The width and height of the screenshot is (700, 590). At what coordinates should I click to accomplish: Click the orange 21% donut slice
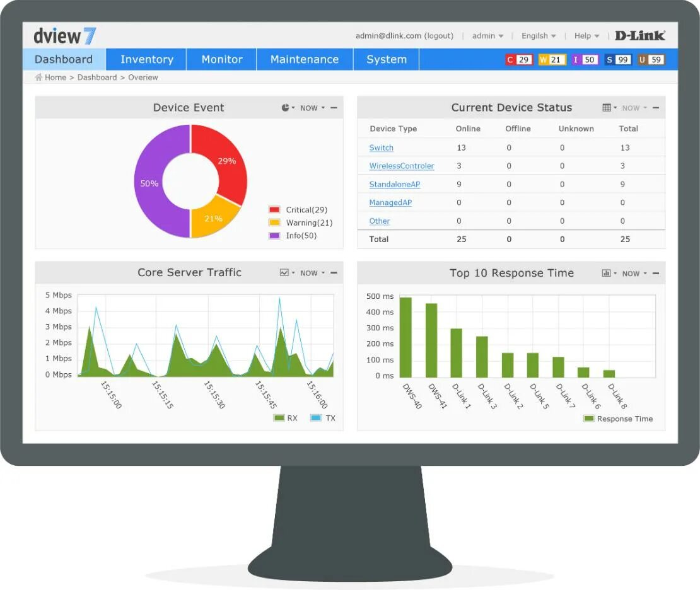click(x=213, y=219)
